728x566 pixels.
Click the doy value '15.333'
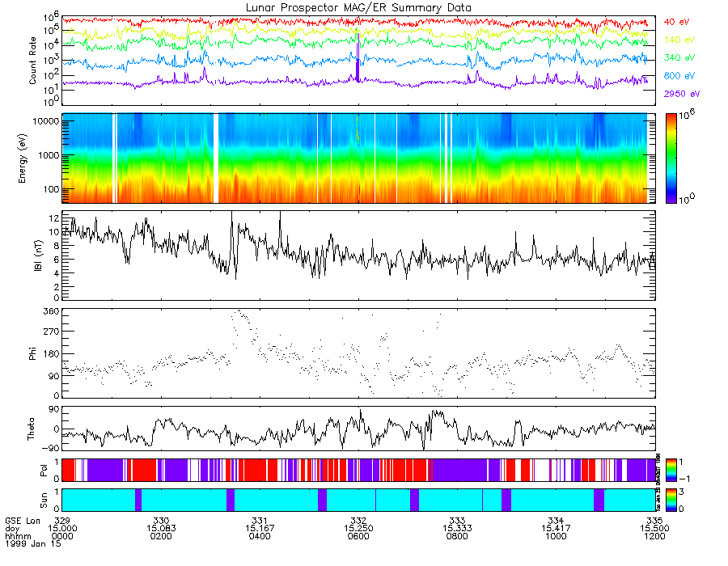(457, 529)
